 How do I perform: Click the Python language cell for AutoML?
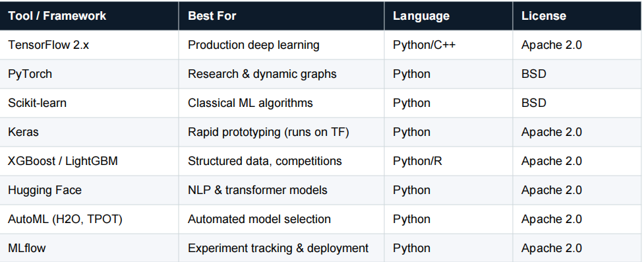(448, 219)
